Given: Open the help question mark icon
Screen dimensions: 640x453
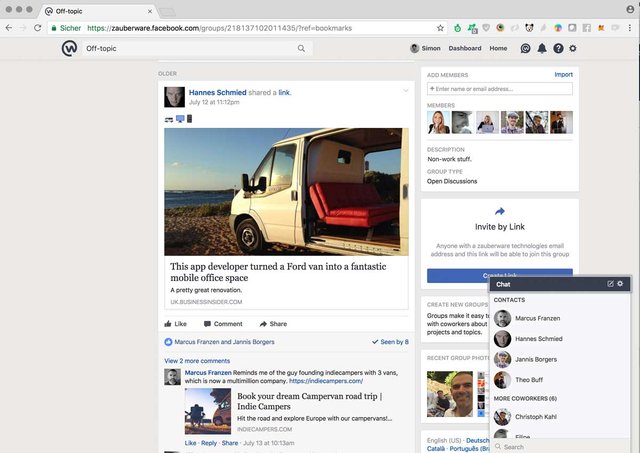Looking at the screenshot, I should [558, 49].
